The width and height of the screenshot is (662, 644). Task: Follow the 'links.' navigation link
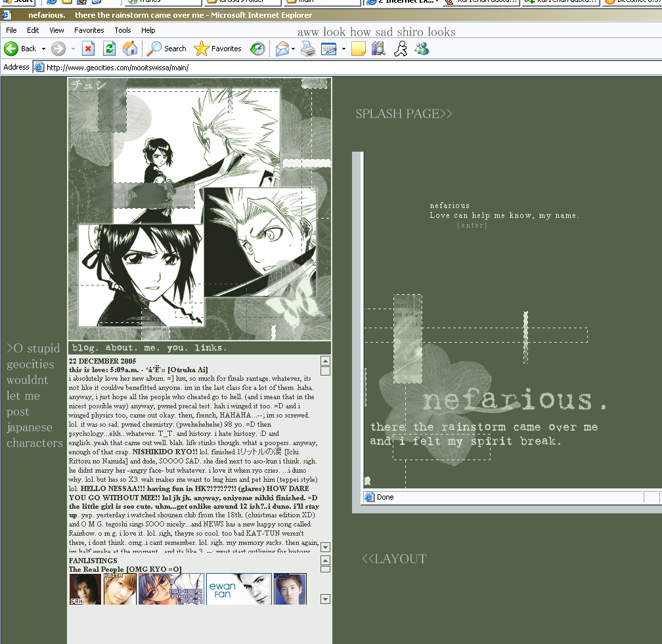[x=211, y=348]
